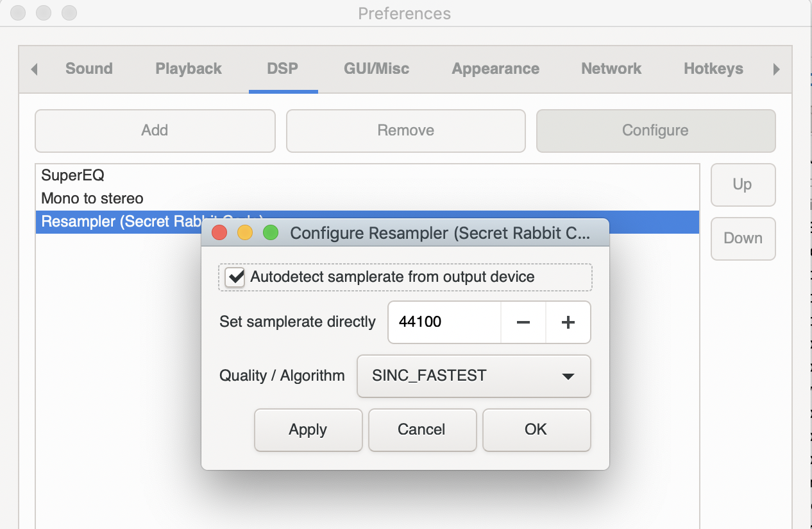Click the samplerate input showing 44100
Viewport: 812px width, 529px height.
[x=444, y=322]
